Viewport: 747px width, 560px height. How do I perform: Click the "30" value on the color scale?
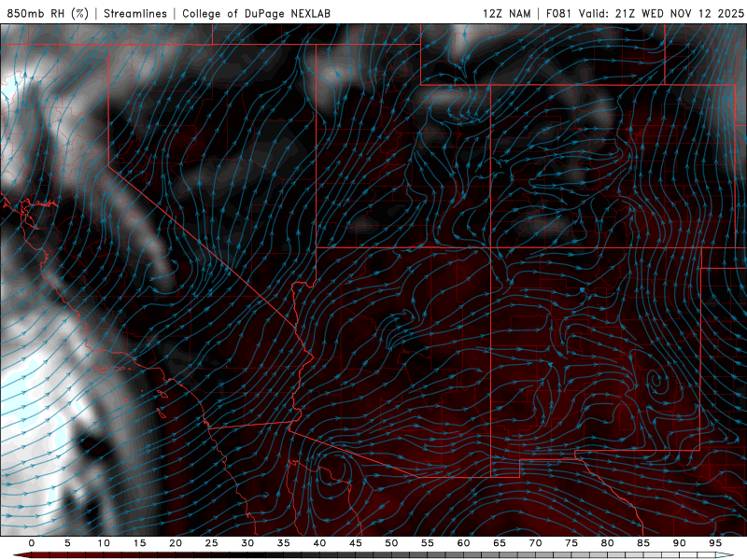(247, 543)
